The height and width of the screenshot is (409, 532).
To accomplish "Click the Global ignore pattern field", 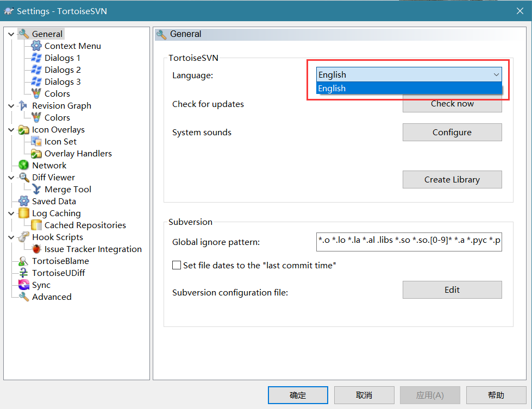I will [409, 242].
